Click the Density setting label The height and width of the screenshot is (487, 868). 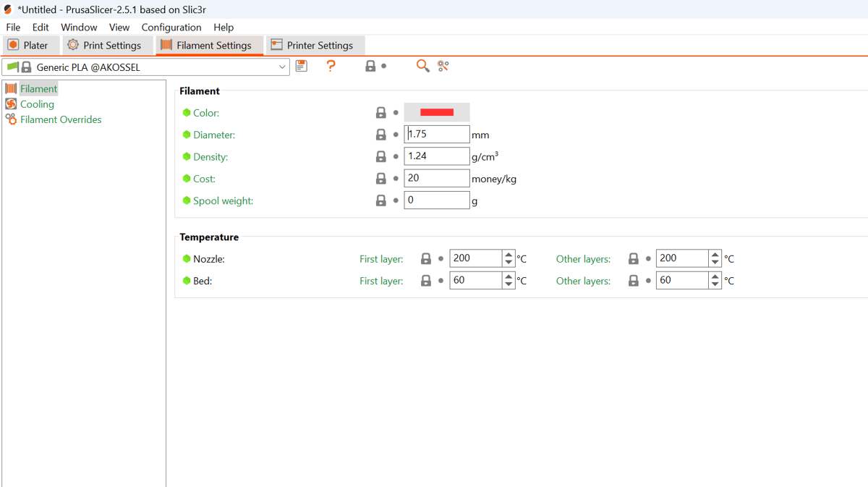210,156
